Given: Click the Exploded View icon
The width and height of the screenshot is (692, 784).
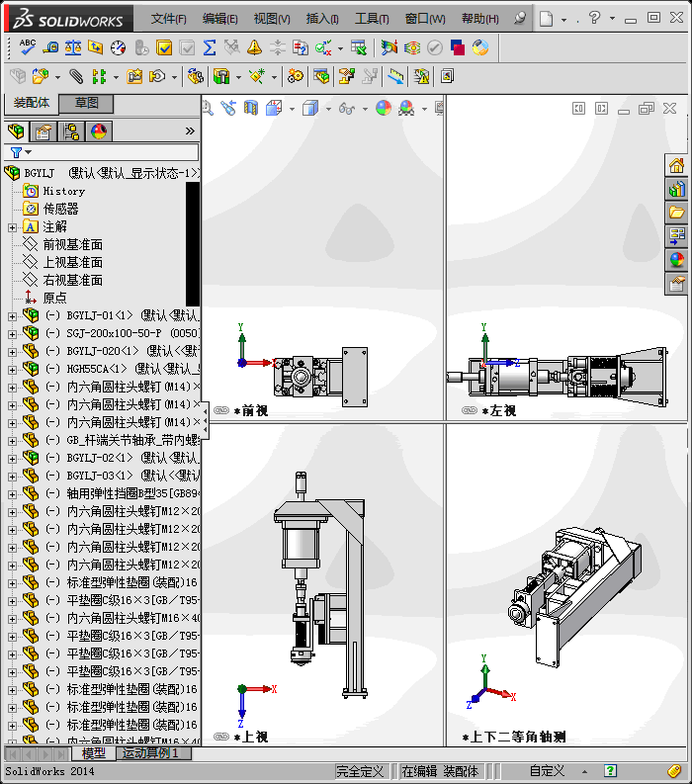Looking at the screenshot, I should (x=347, y=76).
